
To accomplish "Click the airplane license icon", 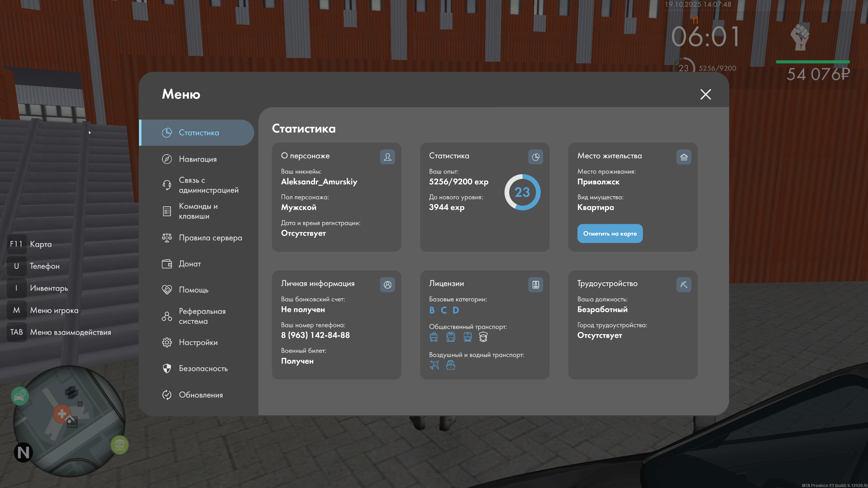I will (434, 365).
